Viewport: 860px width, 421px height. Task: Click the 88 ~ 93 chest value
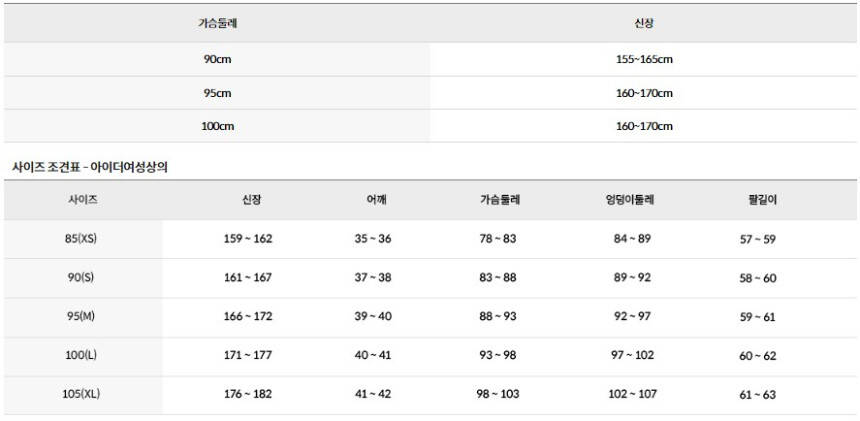(x=497, y=317)
